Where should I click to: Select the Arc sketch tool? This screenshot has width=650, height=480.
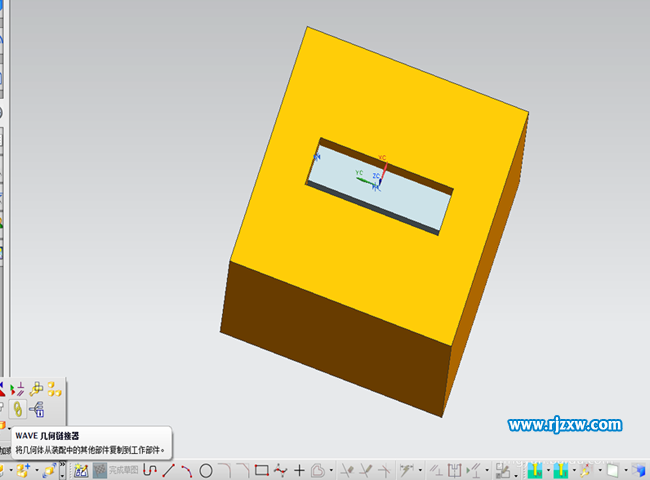click(187, 470)
